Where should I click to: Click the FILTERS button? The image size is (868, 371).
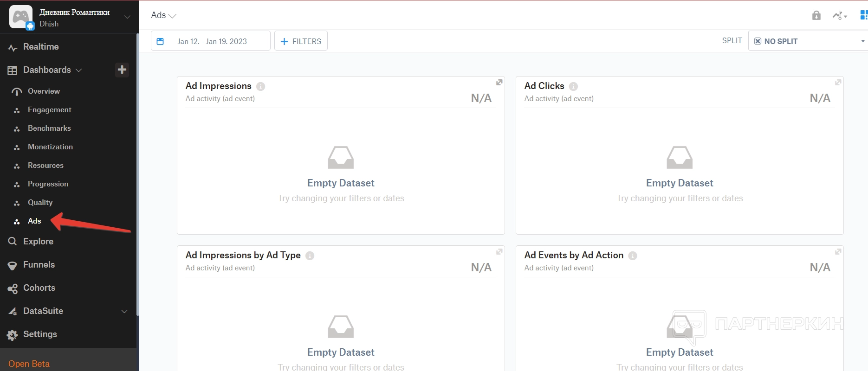(x=301, y=41)
